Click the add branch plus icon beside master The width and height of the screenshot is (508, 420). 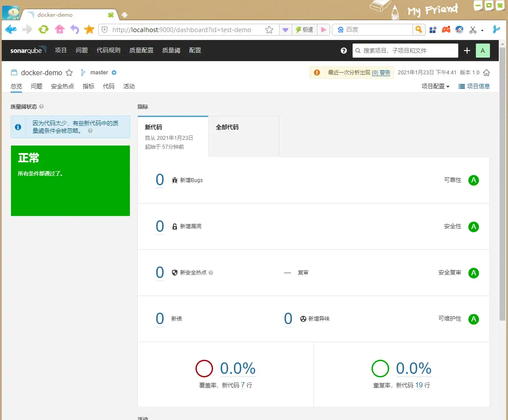[x=114, y=73]
